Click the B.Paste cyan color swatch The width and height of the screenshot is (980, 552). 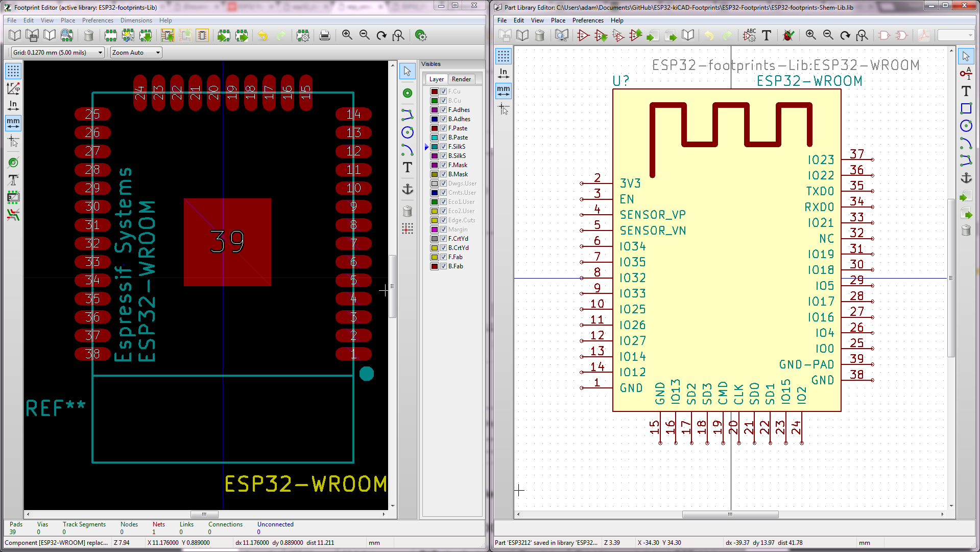[x=435, y=137]
